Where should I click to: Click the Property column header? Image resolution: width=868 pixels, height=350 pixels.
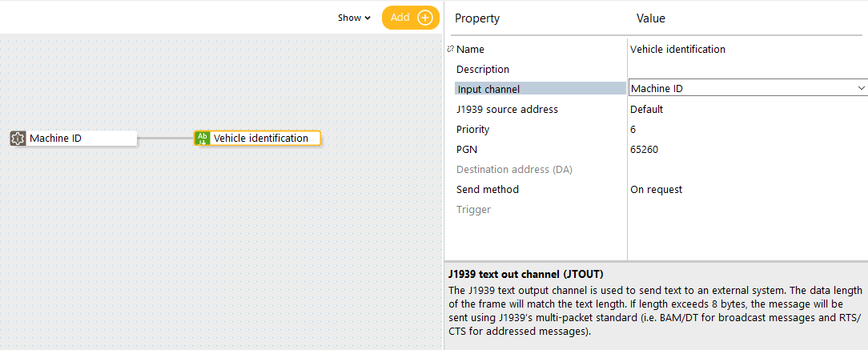477,18
